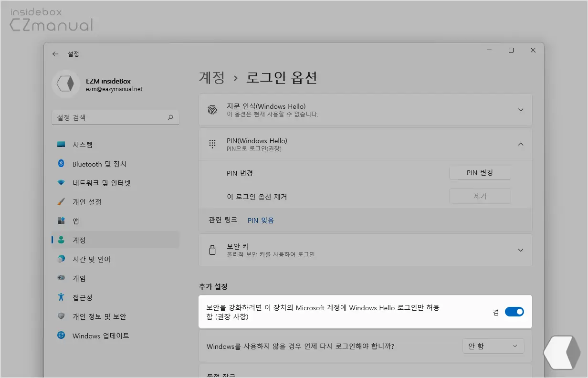Click the EZM insideBox profile avatar

click(x=65, y=84)
